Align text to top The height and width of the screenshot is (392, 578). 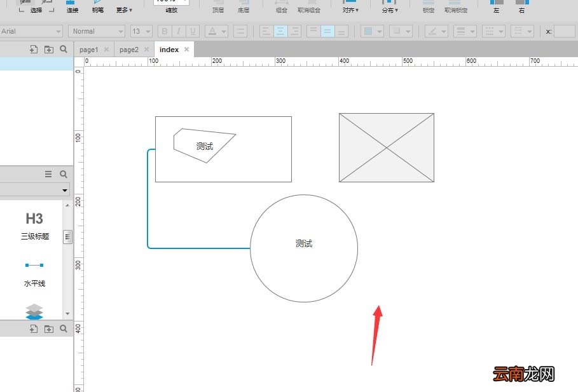[x=313, y=31]
